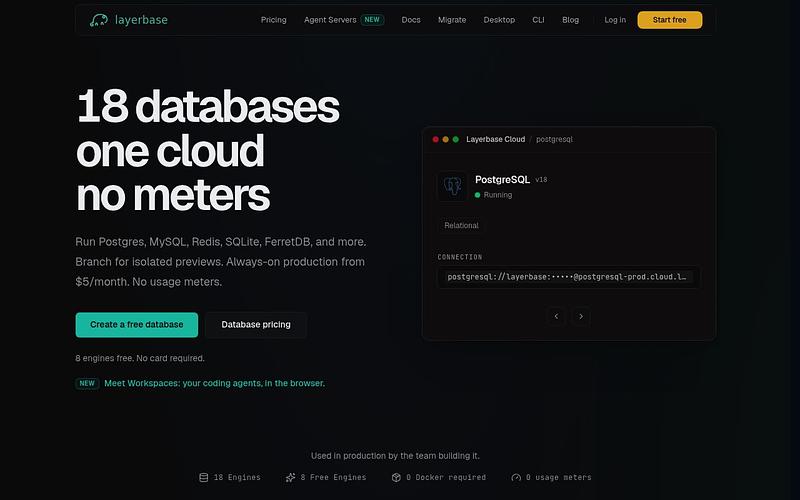Select the Relational tag chip
This screenshot has width=800, height=500.
pos(461,225)
